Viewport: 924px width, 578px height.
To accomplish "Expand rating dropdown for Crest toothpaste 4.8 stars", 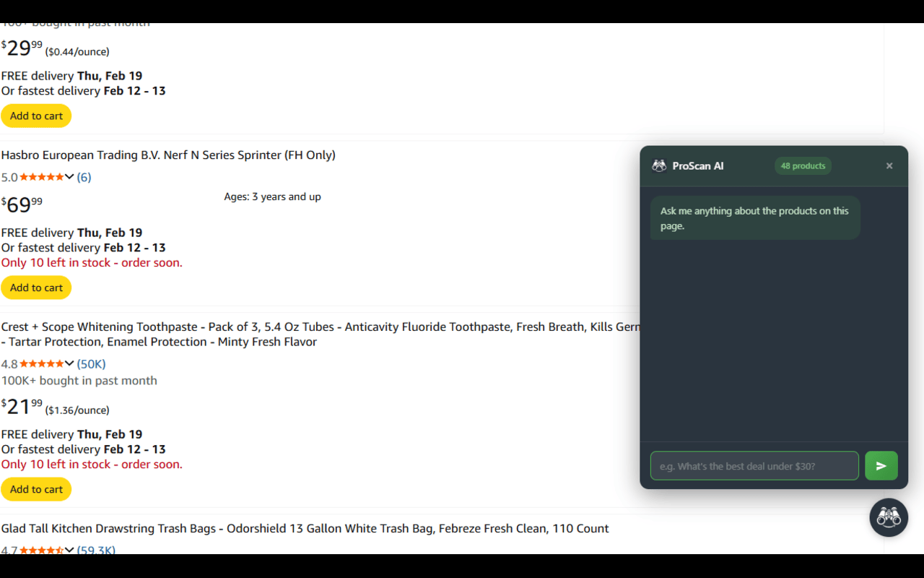I will [69, 363].
